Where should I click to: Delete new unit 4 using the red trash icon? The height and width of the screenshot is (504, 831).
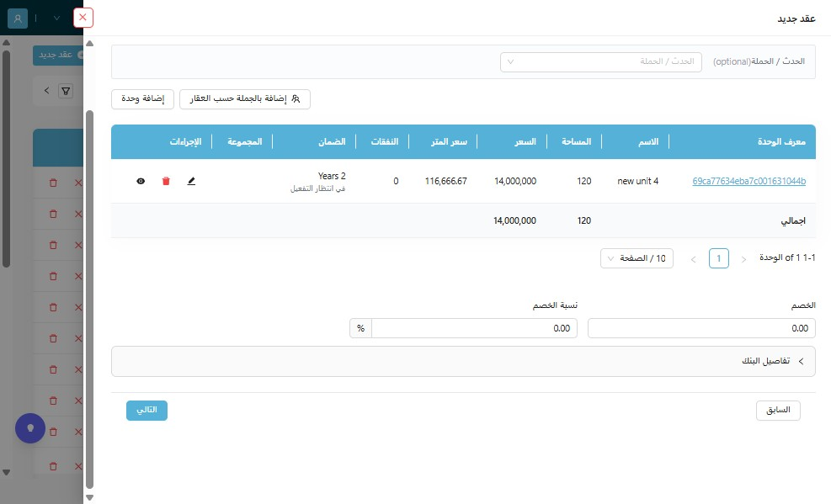pyautogui.click(x=166, y=181)
